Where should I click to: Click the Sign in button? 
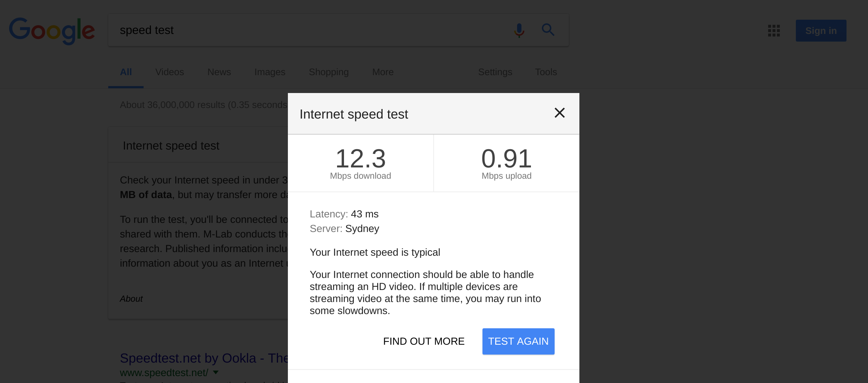click(x=821, y=31)
